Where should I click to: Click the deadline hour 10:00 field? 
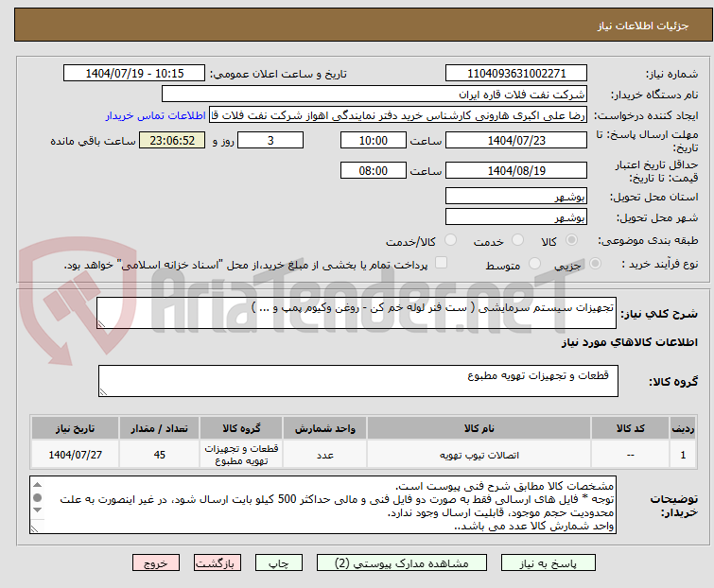pos(373,140)
